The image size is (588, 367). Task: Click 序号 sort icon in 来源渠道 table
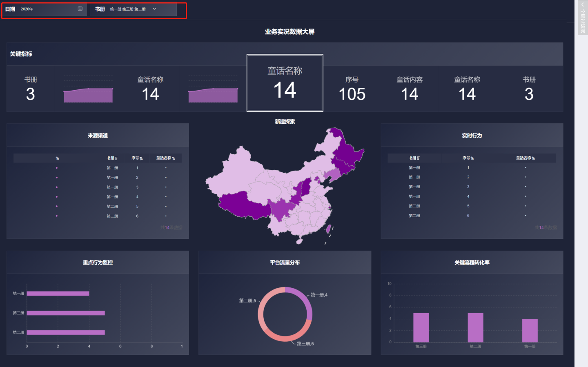coord(141,158)
